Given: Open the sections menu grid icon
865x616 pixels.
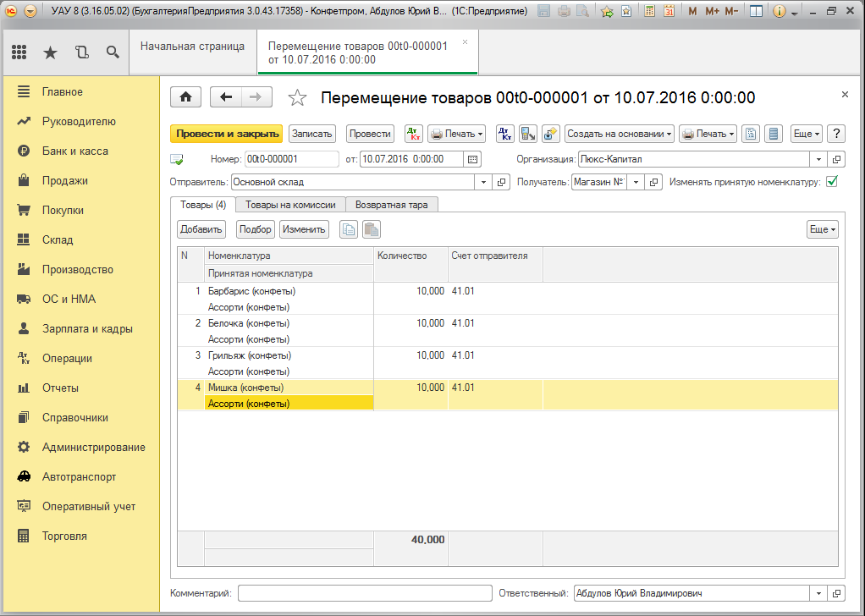Looking at the screenshot, I should pos(19,52).
